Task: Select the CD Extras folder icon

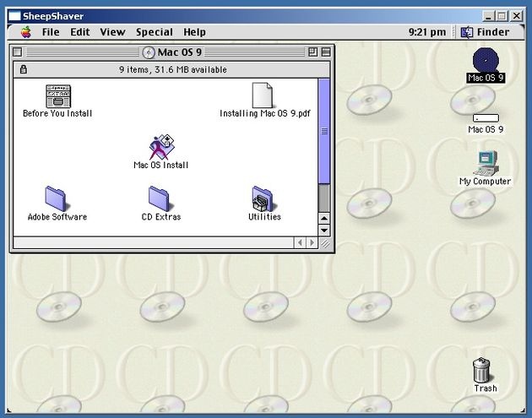Action: coord(160,198)
